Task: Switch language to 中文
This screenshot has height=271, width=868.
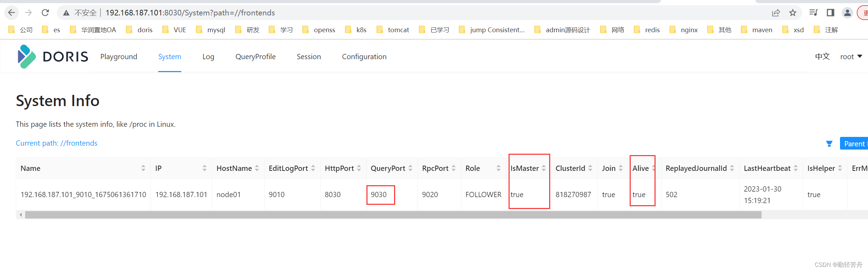Action: click(822, 56)
